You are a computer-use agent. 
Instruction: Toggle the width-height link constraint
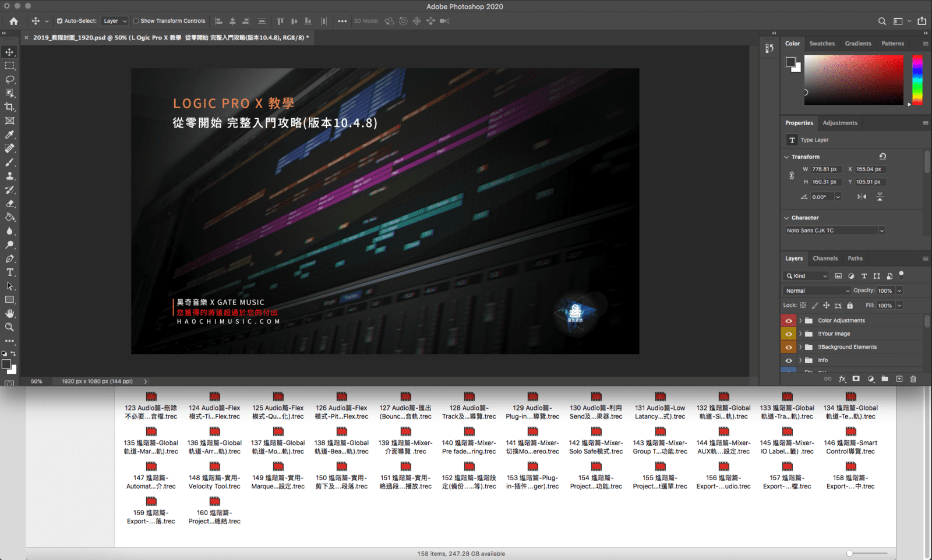pos(792,175)
